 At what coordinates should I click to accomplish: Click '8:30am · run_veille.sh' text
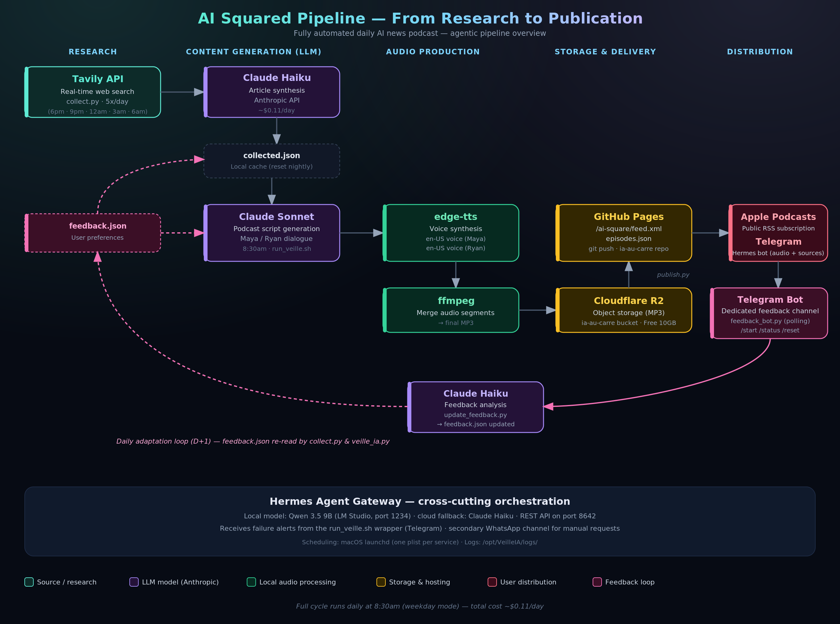(x=277, y=249)
